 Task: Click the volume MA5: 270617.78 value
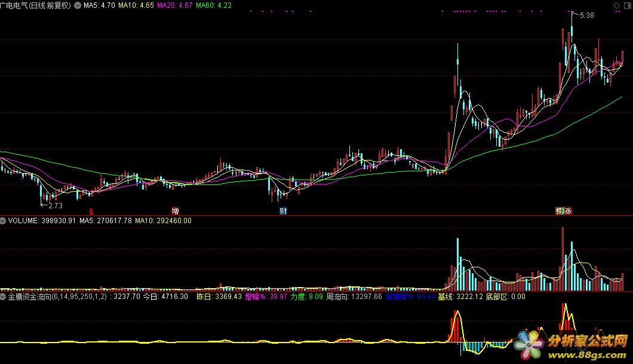pyautogui.click(x=105, y=221)
